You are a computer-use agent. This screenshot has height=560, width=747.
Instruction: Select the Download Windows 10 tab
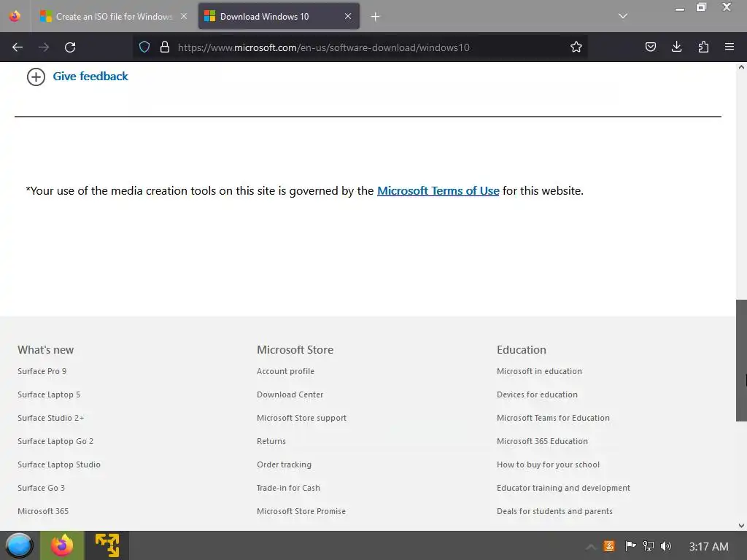279,16
